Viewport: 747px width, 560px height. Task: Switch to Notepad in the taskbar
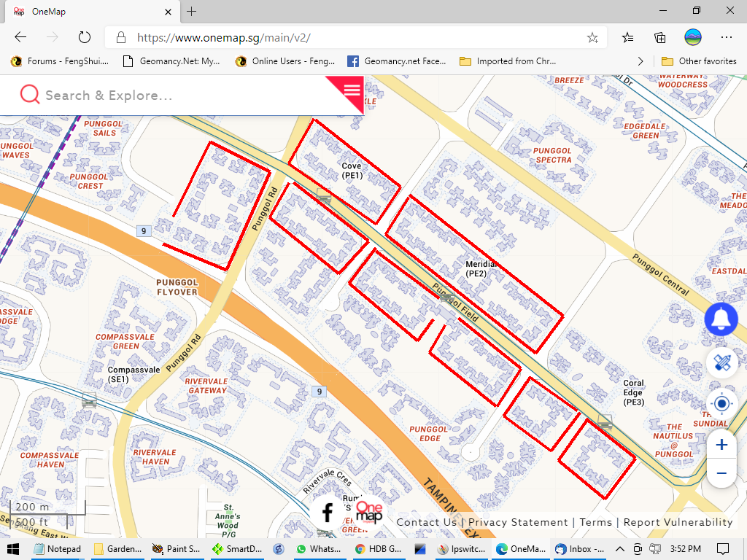click(x=57, y=548)
